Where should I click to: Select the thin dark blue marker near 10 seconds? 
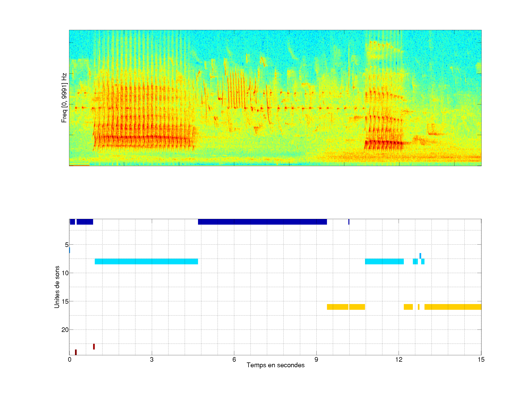click(x=349, y=222)
